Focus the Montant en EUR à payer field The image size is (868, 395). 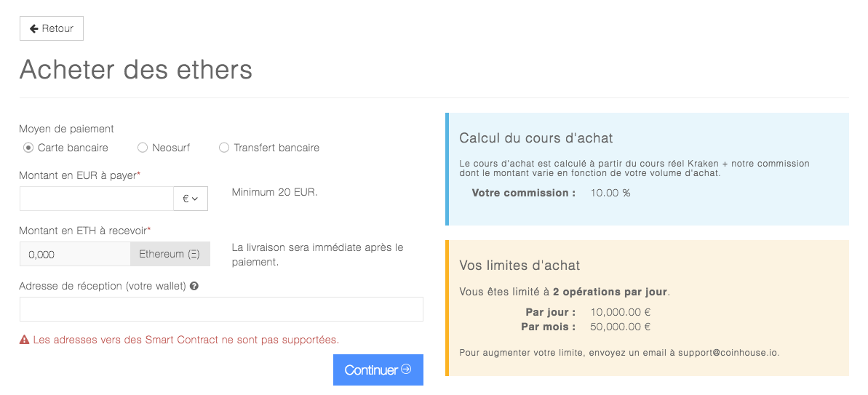[x=97, y=199]
